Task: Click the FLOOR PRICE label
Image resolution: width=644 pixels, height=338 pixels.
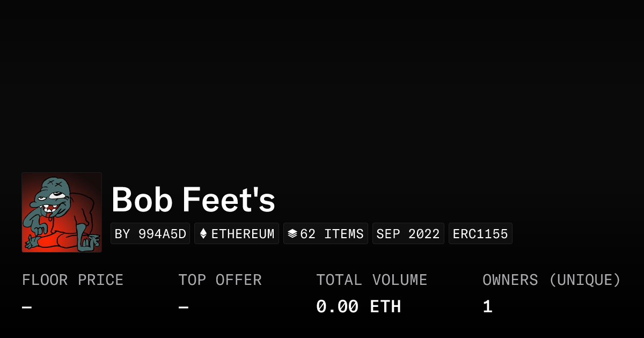Action: point(72,280)
